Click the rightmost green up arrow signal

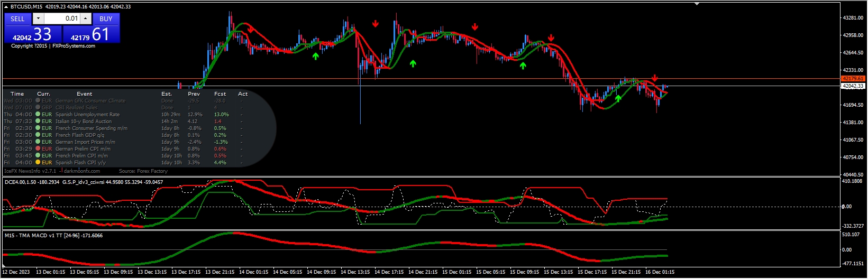tap(618, 98)
